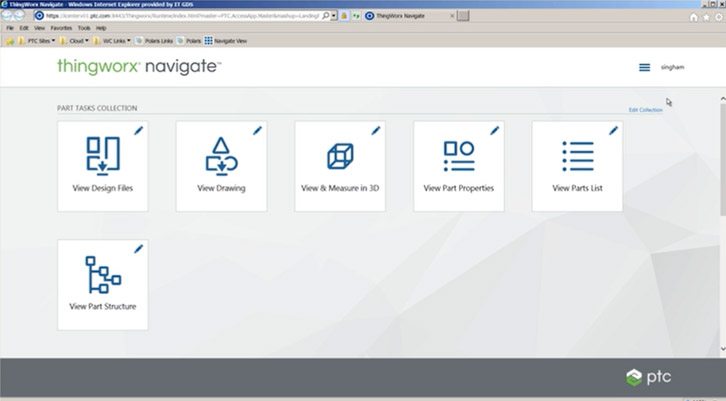726x401 pixels.
Task: Open the hamburger menu next to singham
Action: click(644, 68)
